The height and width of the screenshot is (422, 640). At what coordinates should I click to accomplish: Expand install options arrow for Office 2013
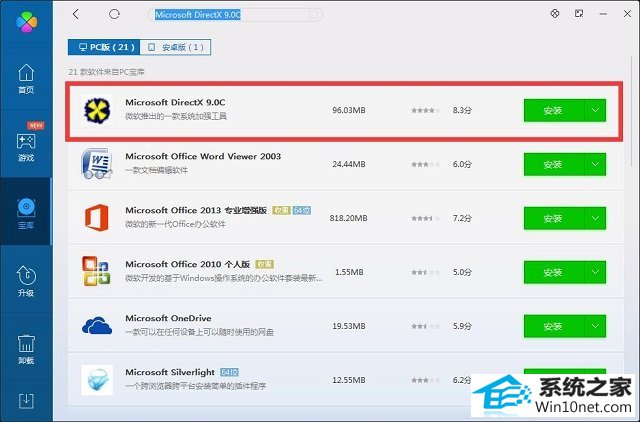pos(595,218)
